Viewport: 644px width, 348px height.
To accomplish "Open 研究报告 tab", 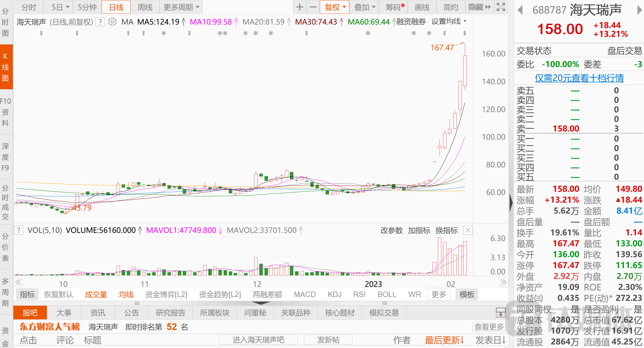I will 170,313.
